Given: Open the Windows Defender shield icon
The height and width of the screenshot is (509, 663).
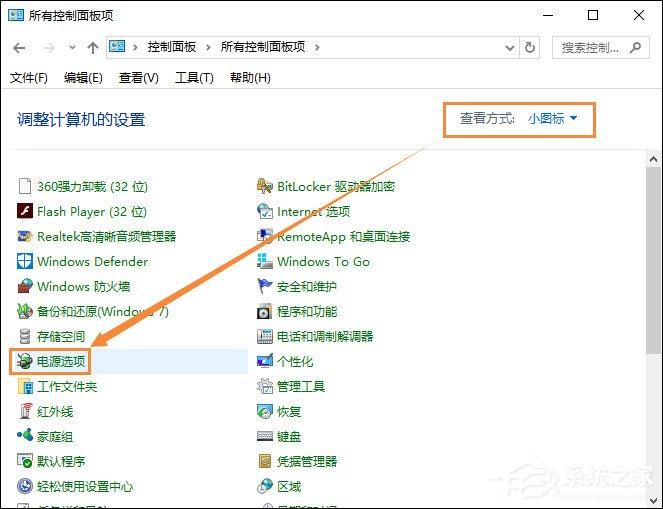Looking at the screenshot, I should pos(25,261).
